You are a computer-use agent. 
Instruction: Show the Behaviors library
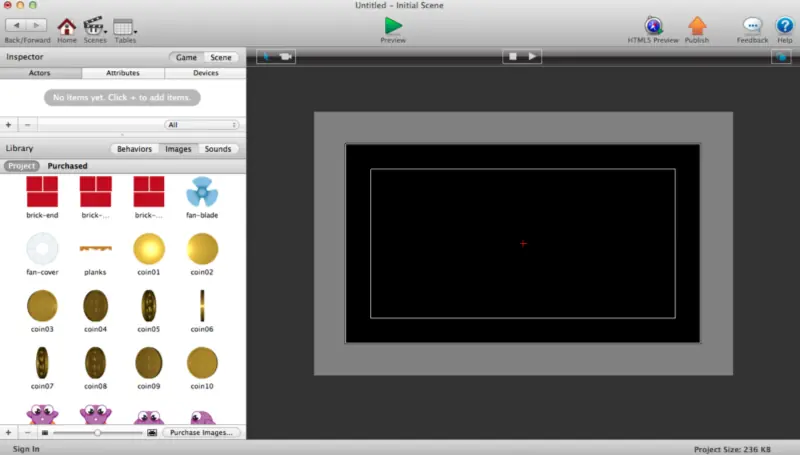pos(134,149)
